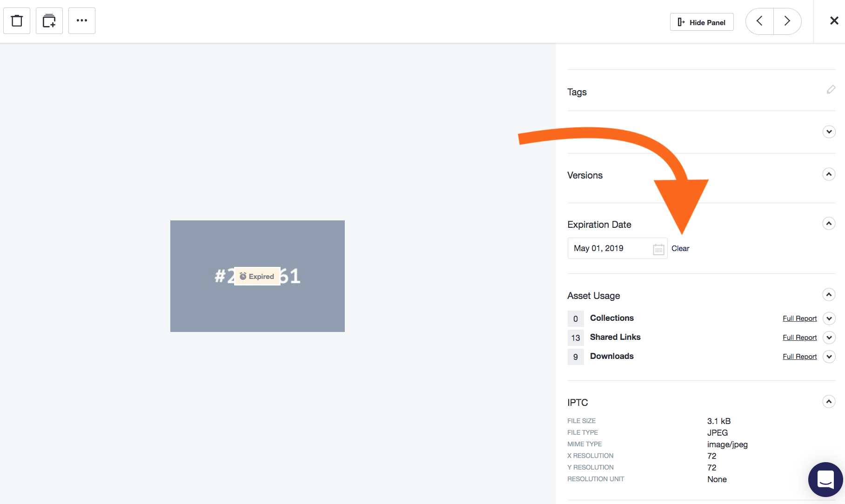This screenshot has width=845, height=504.
Task: Click the IPTC heading
Action: (577, 403)
